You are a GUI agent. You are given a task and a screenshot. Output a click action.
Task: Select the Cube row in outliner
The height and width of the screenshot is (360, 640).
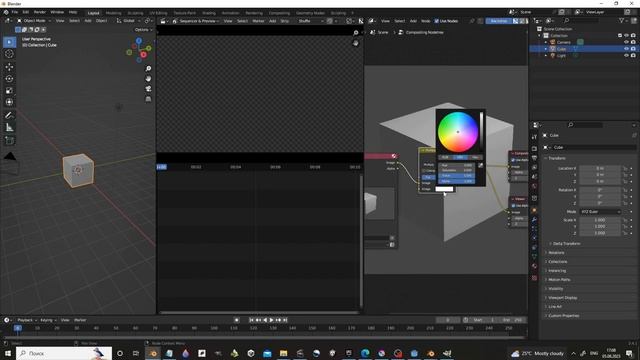(x=584, y=49)
